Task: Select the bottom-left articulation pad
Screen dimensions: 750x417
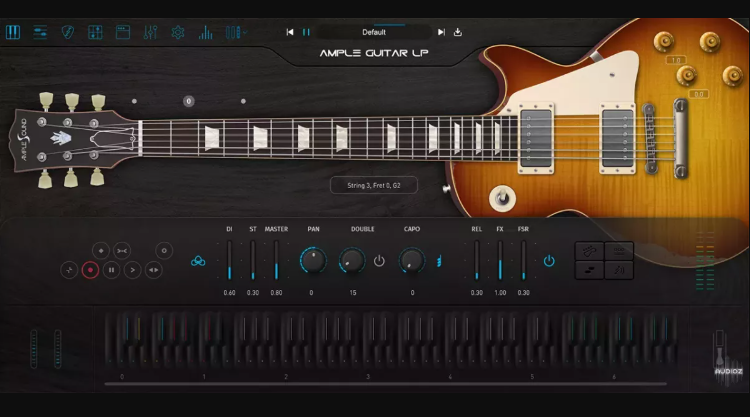Action: click(x=589, y=270)
